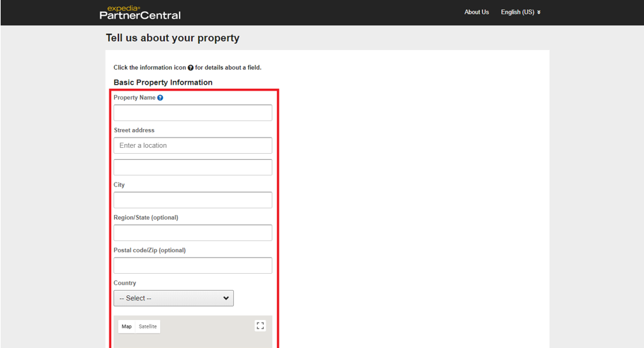Focus the City input field

[193, 200]
